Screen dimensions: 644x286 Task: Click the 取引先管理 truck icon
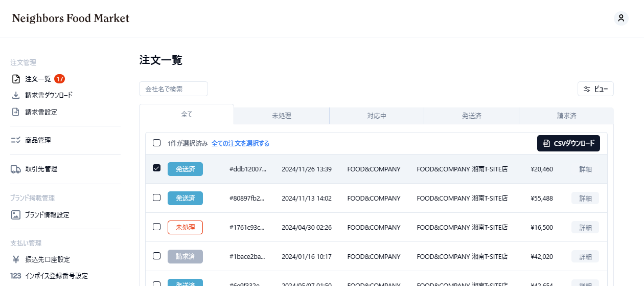(16, 169)
